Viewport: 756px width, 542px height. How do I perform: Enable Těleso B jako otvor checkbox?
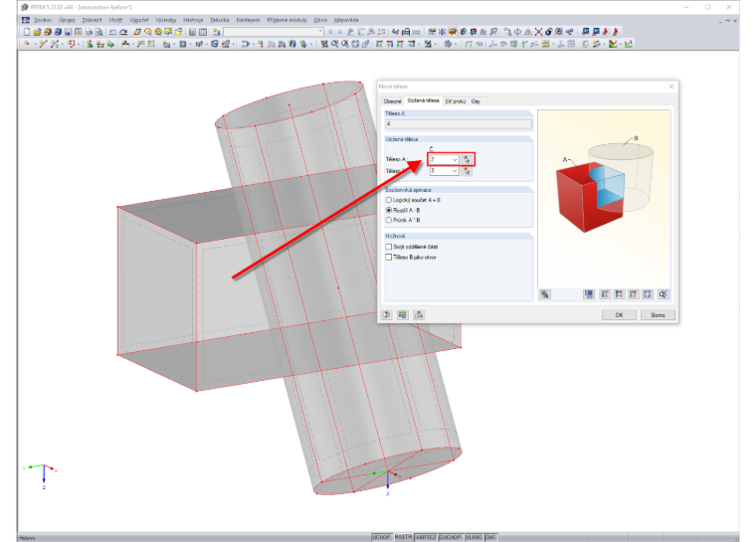389,257
